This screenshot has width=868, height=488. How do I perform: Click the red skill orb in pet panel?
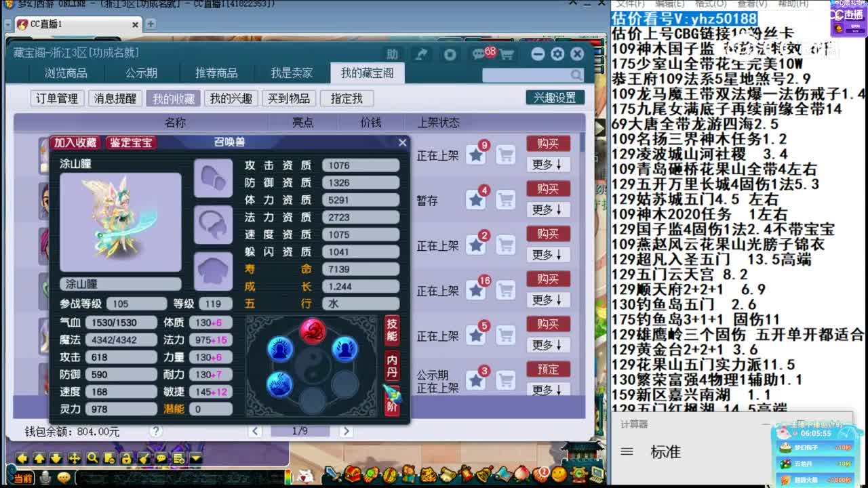[x=313, y=331]
